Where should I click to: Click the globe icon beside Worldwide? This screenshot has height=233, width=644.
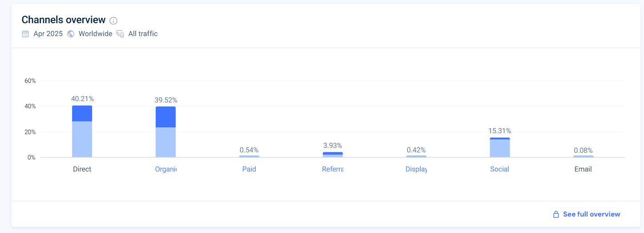pos(71,34)
